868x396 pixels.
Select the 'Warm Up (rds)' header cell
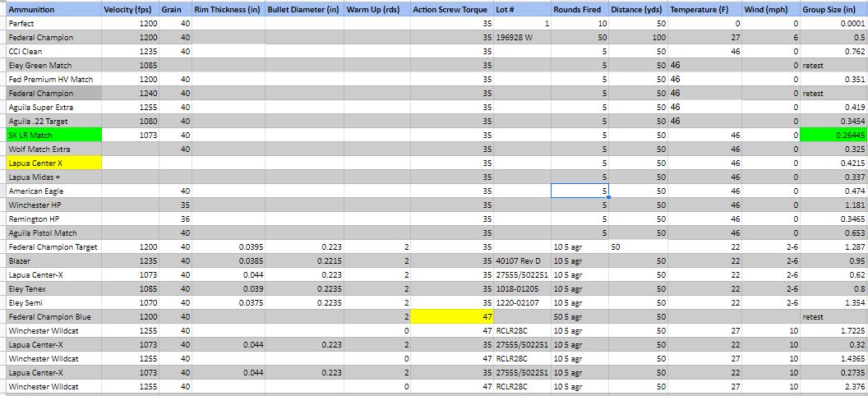pos(377,10)
